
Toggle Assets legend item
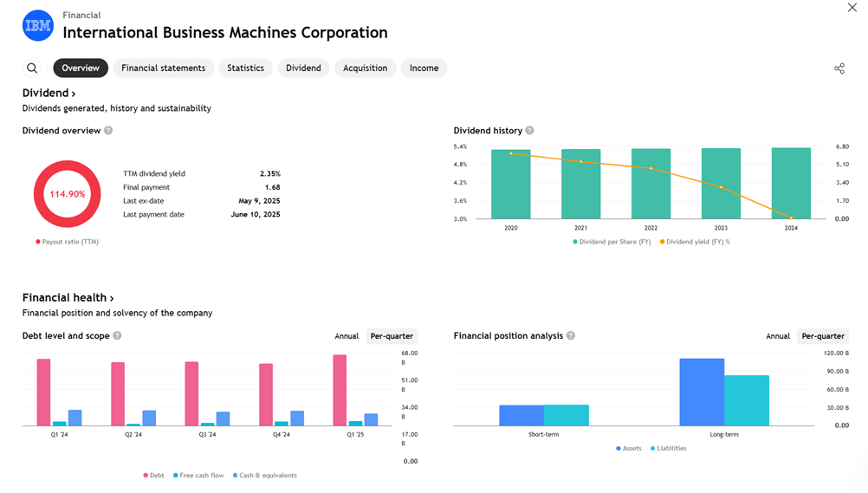pos(628,448)
